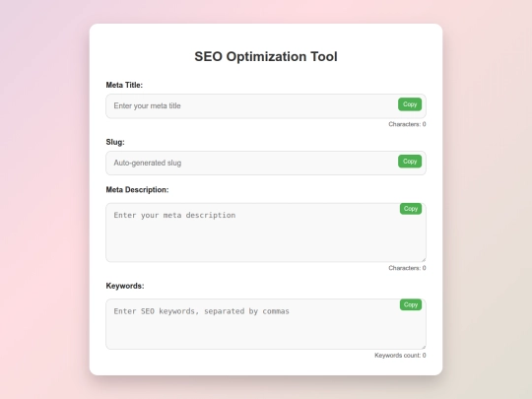Click the "Slug:" label
The width and height of the screenshot is (532, 399).
[x=115, y=142]
